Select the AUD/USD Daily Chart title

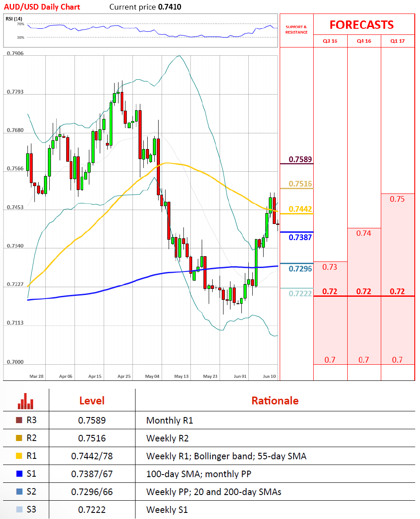coord(42,7)
